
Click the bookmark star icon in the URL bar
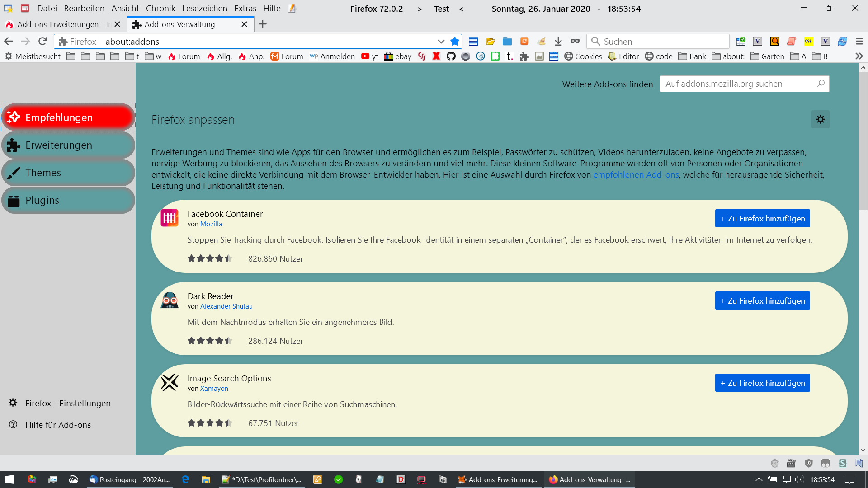455,42
